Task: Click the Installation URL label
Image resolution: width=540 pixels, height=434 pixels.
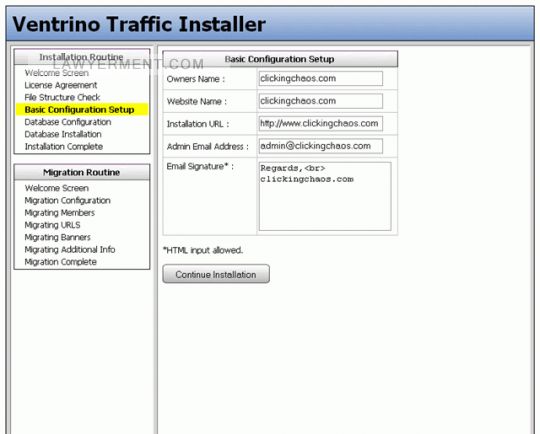Action: coord(198,124)
